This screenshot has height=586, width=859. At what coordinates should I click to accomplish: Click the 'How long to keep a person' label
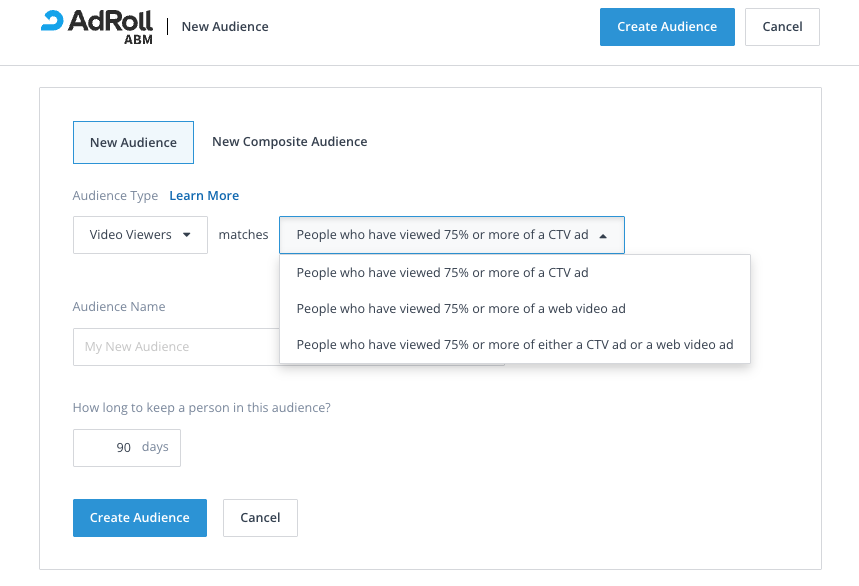click(x=201, y=408)
